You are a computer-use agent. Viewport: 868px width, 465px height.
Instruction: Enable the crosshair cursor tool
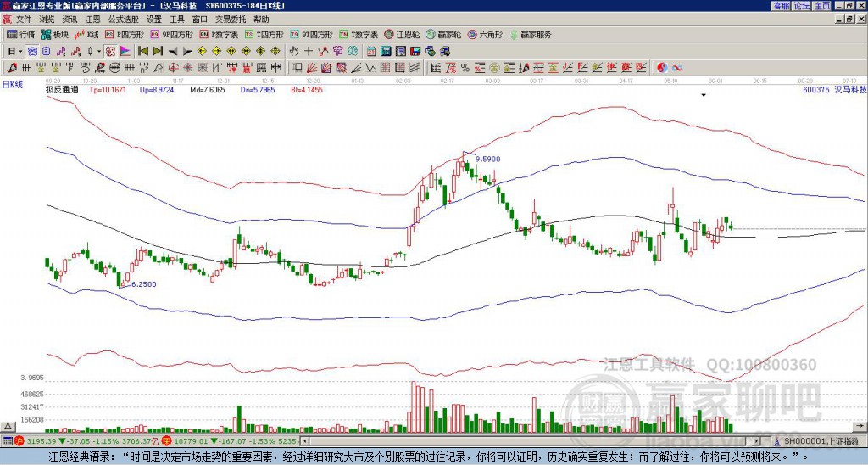[309, 52]
